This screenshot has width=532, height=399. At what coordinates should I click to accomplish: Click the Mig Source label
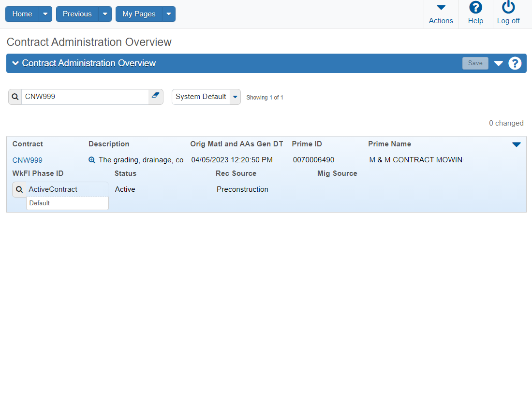[337, 173]
